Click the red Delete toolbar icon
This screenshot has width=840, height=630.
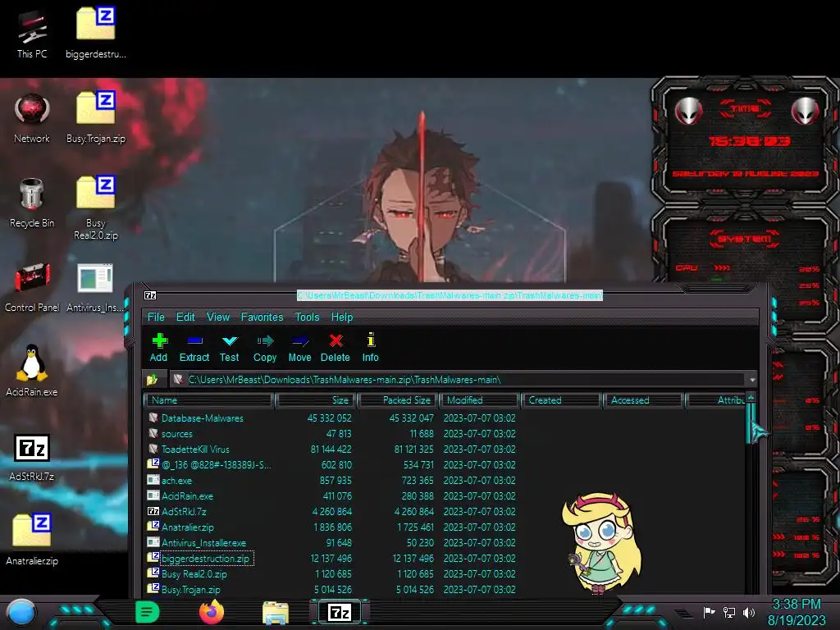[x=336, y=347]
